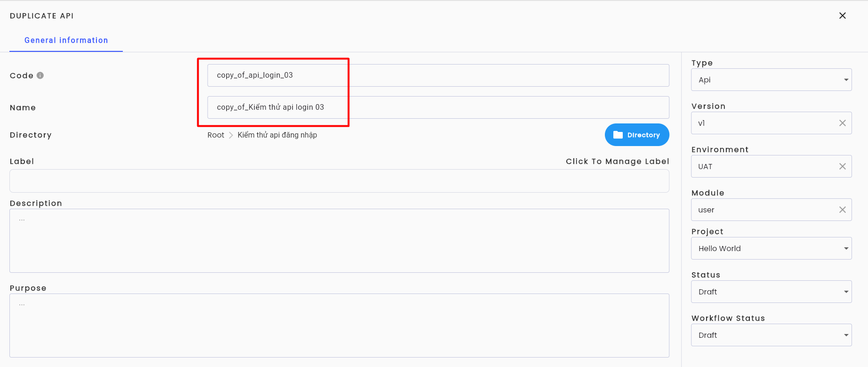
Task: Clear the Module field value user
Action: (843, 210)
